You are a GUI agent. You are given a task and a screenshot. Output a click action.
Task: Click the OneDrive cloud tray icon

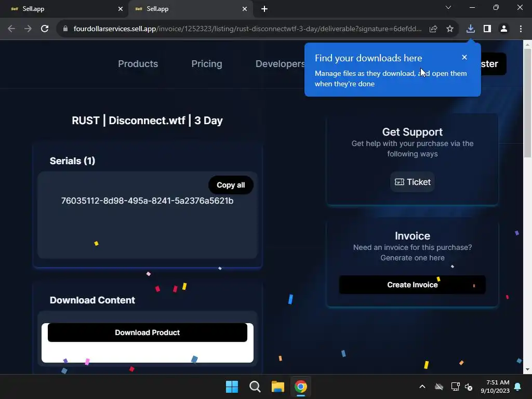pyautogui.click(x=439, y=387)
